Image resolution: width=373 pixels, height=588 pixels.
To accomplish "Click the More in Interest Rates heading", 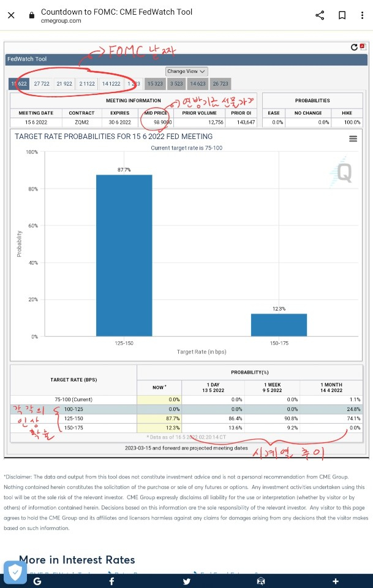I will coord(77,560).
